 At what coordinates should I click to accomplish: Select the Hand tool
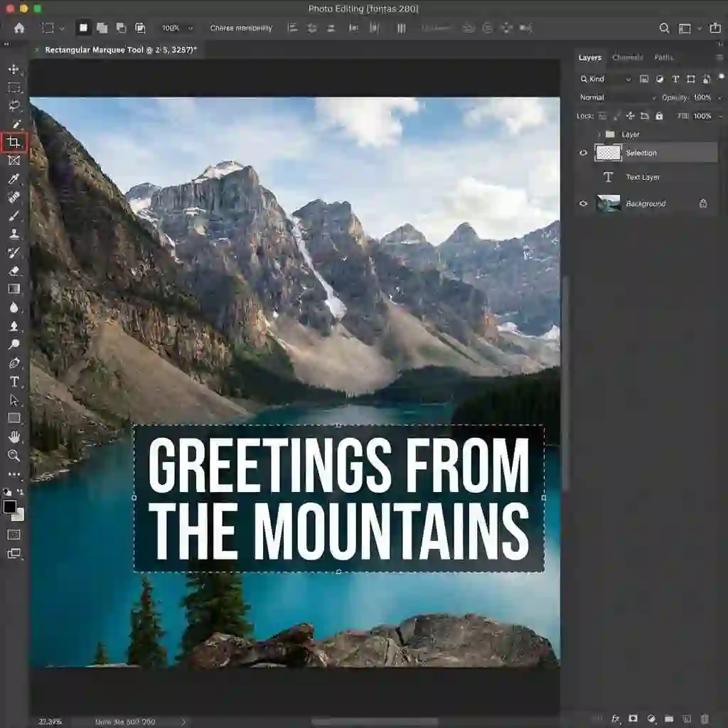(14, 437)
